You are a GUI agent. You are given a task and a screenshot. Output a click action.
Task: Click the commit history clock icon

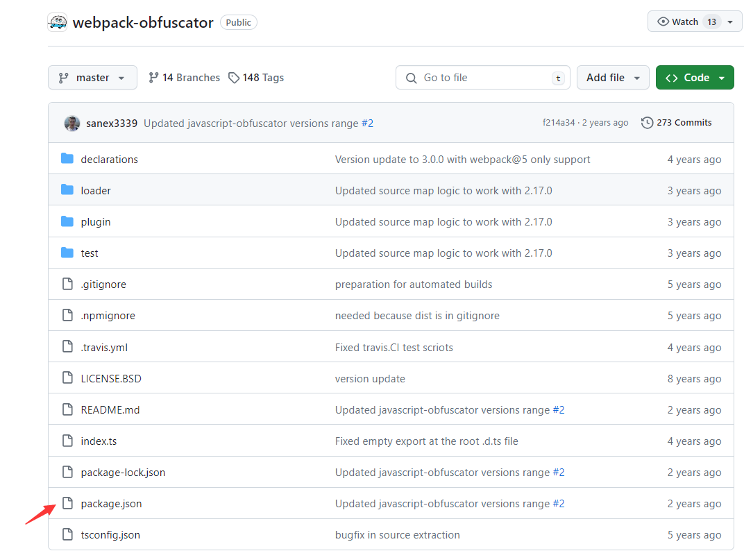pos(647,122)
